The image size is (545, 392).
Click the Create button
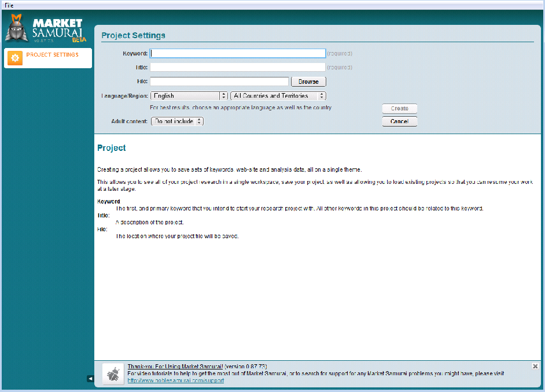click(400, 108)
